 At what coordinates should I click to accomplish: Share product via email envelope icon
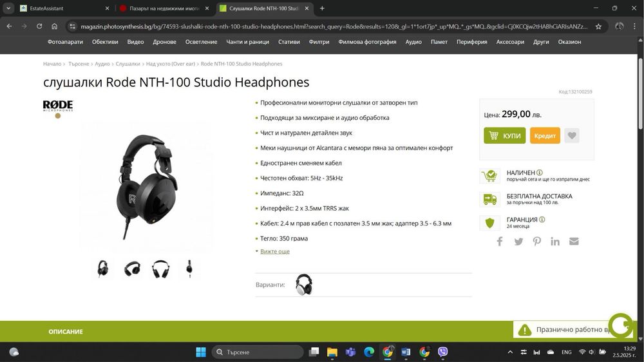click(x=574, y=241)
